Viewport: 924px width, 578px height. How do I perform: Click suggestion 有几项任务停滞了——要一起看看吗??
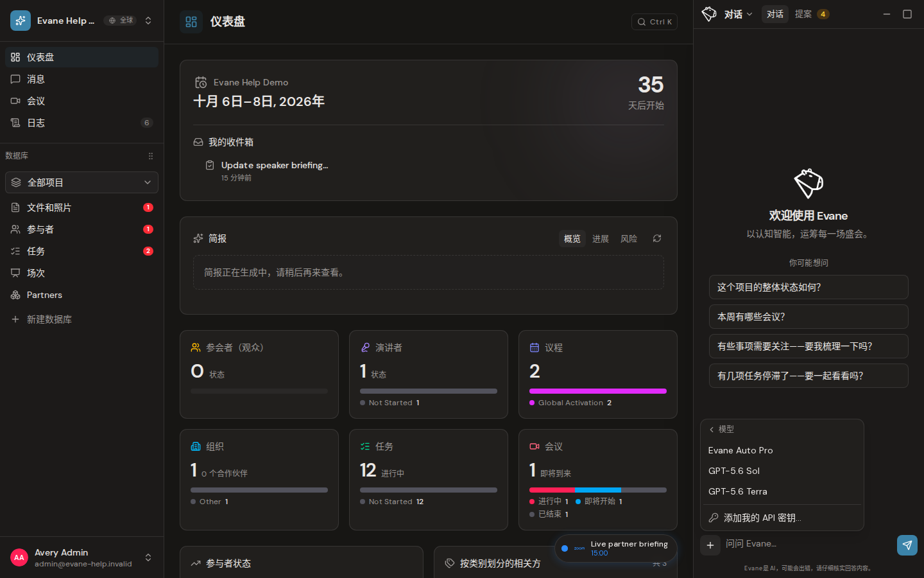click(809, 376)
